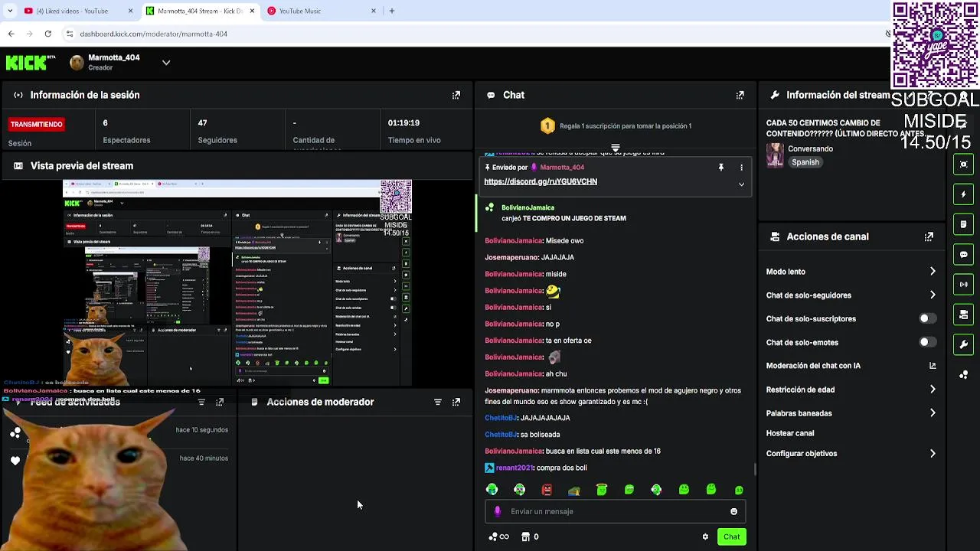Click the channel points sidebar icon
Image resolution: width=980 pixels, height=551 pixels.
(964, 374)
